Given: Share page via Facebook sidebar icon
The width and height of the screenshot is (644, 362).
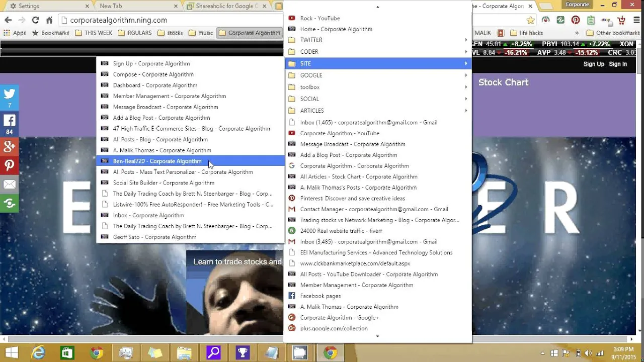Looking at the screenshot, I should coord(10,124).
